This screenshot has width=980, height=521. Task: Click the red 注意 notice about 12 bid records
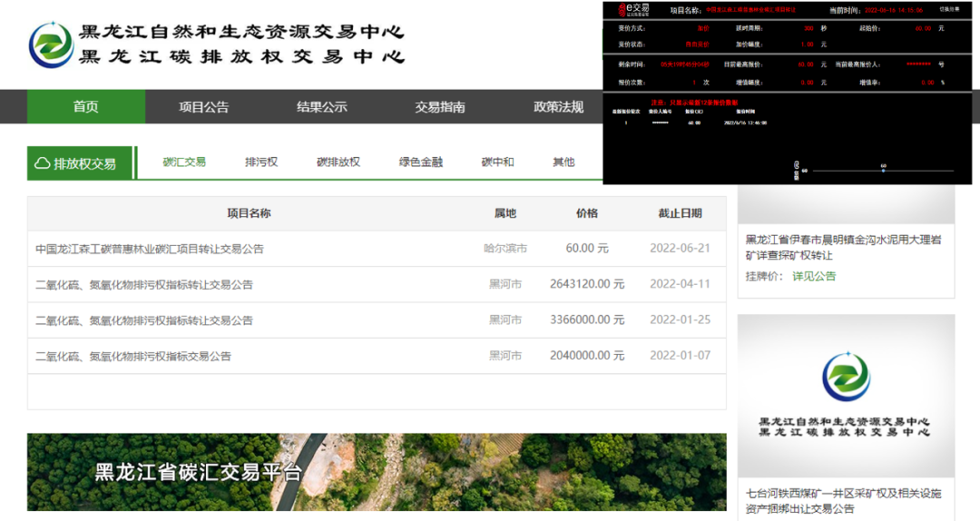tap(694, 102)
